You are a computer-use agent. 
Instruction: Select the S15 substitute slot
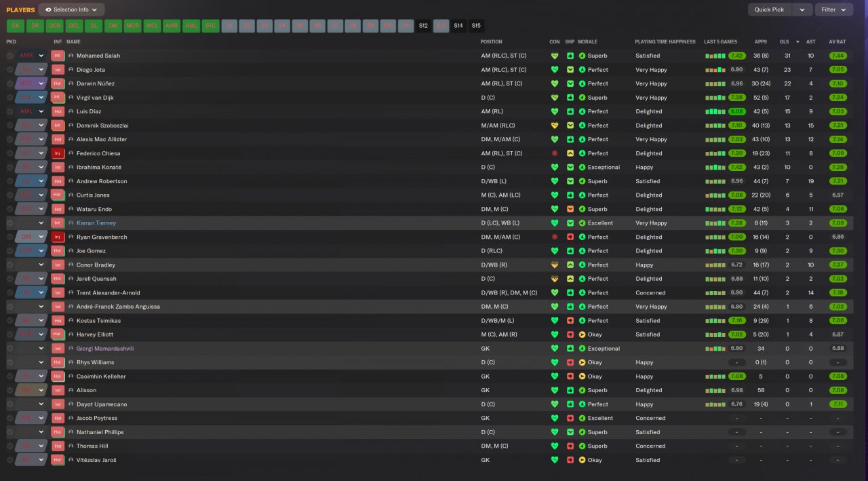(x=476, y=26)
